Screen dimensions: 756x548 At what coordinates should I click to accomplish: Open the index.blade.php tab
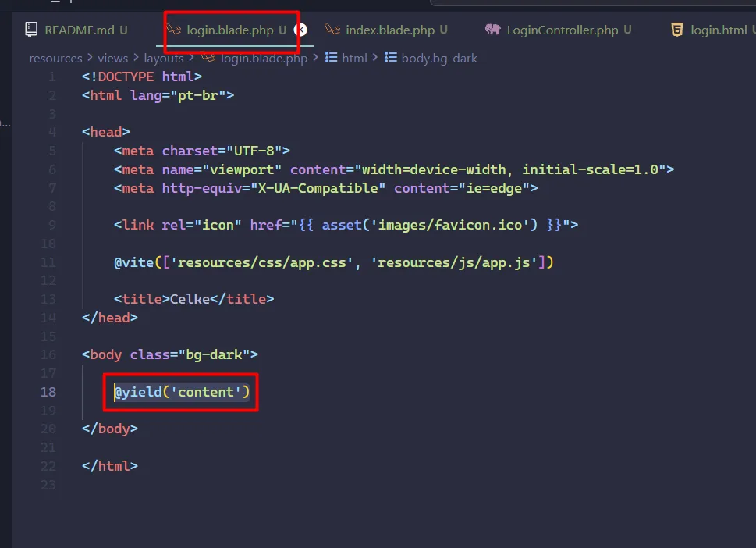pos(389,30)
